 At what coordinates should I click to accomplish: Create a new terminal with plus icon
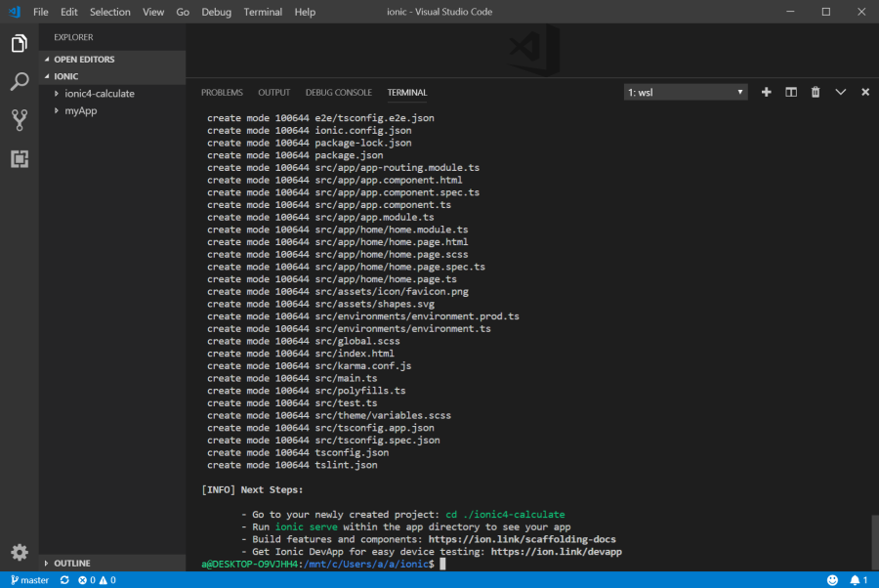[x=766, y=92]
